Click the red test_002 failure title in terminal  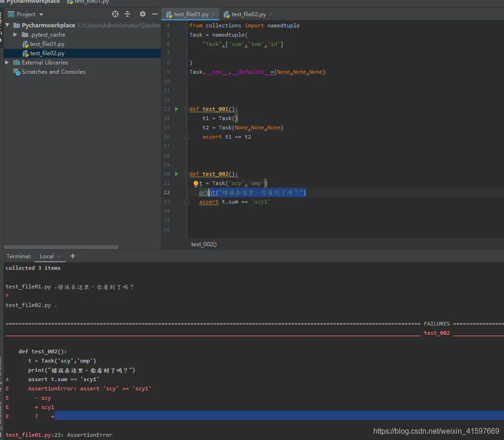[436, 333]
